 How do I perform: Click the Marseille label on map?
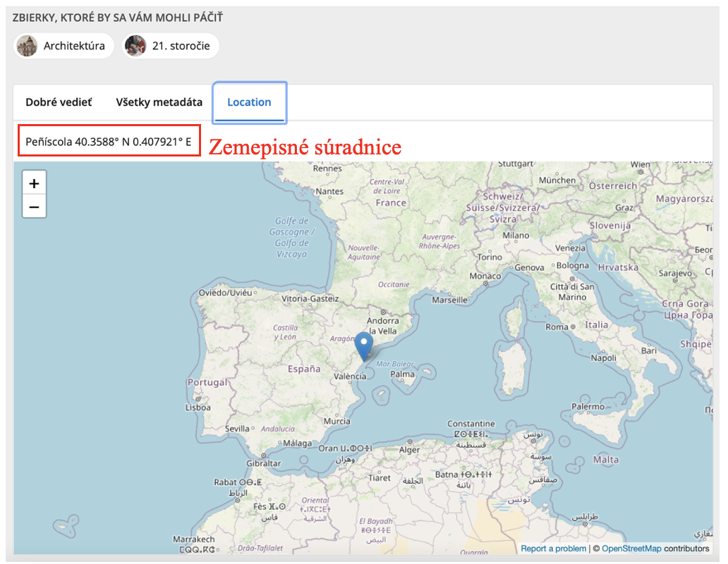449,300
